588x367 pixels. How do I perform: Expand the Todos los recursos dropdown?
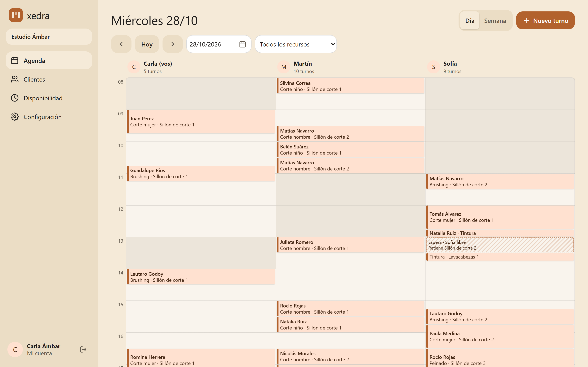point(296,44)
